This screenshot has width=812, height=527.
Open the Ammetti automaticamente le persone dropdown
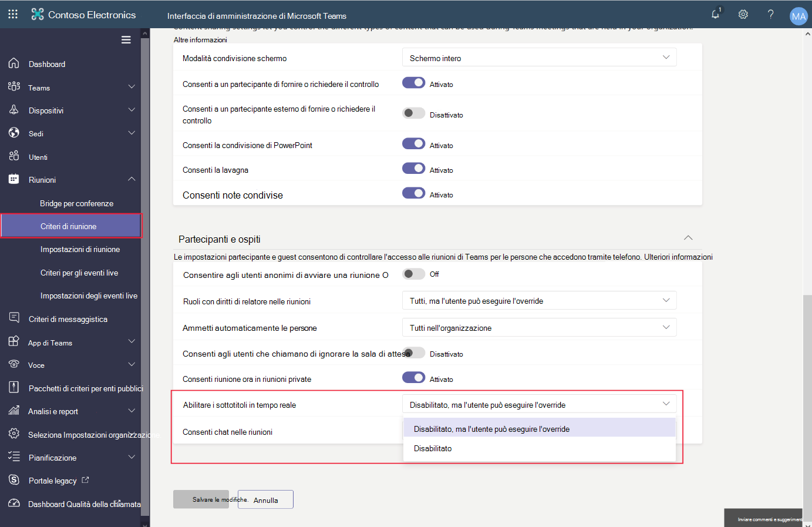(x=539, y=327)
